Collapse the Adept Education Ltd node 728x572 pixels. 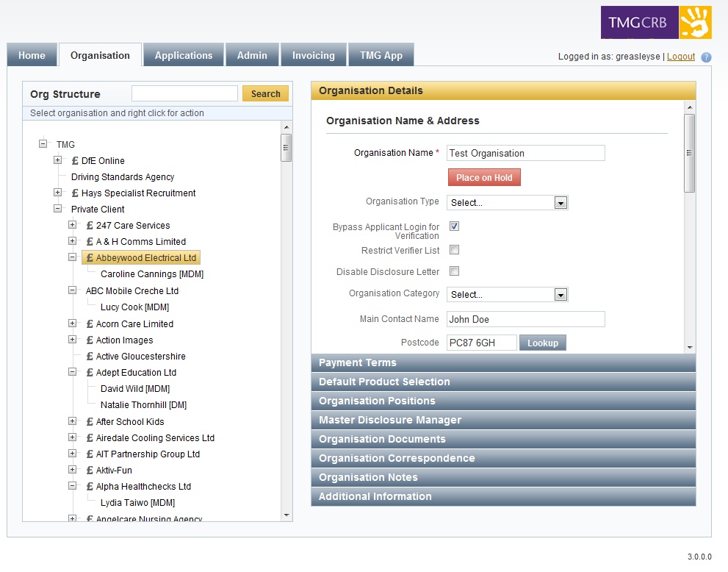(x=73, y=372)
